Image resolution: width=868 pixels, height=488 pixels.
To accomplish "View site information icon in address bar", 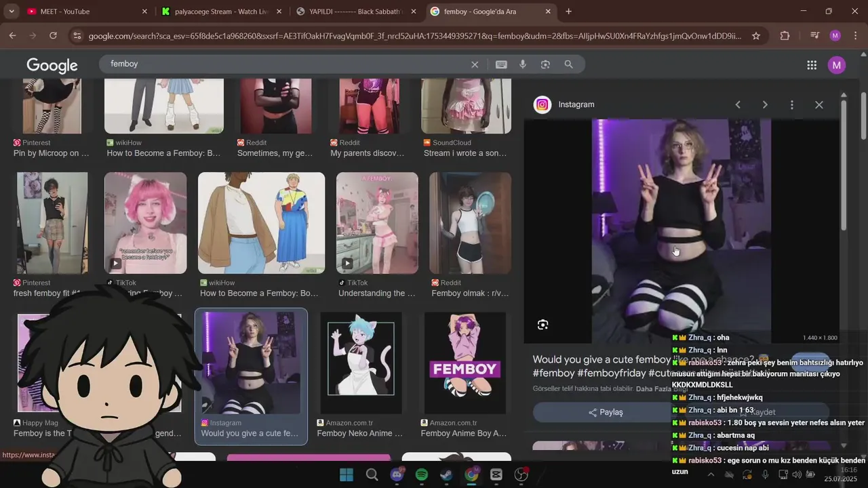I will [x=77, y=36].
